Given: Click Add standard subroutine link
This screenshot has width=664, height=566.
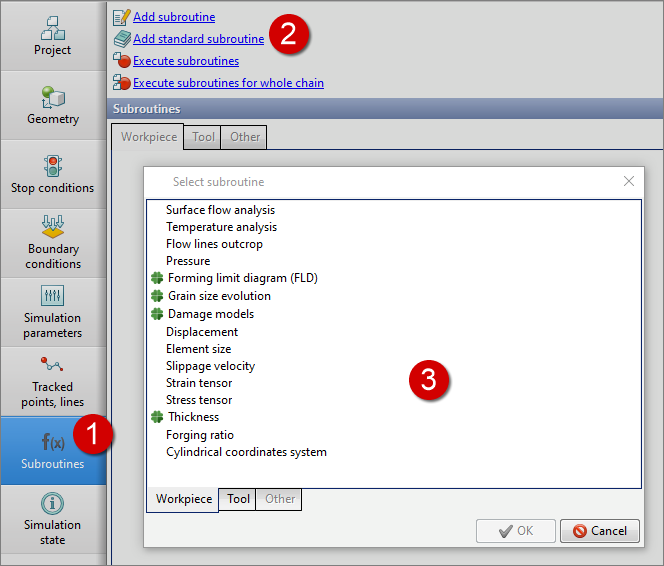Looking at the screenshot, I should (198, 39).
